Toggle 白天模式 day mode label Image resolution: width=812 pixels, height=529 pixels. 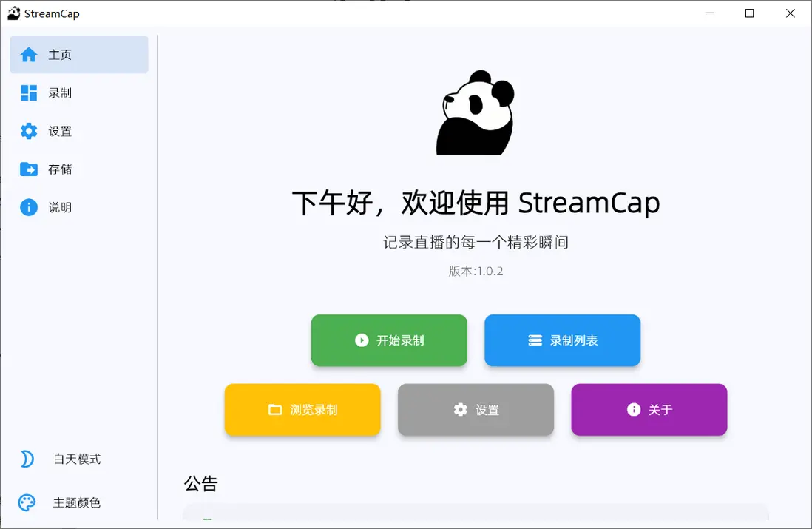77,459
